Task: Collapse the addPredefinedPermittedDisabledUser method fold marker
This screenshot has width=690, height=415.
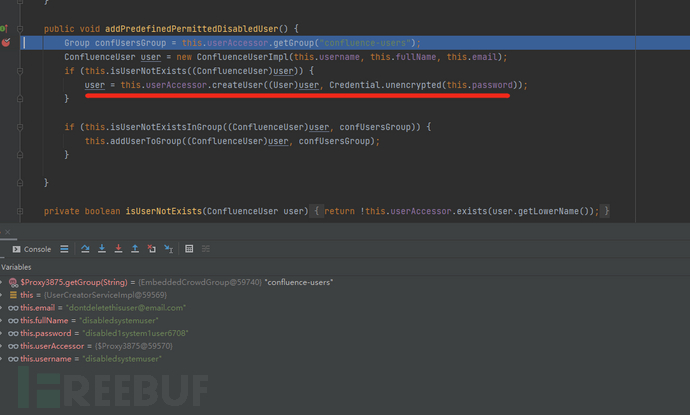Action: click(20, 29)
